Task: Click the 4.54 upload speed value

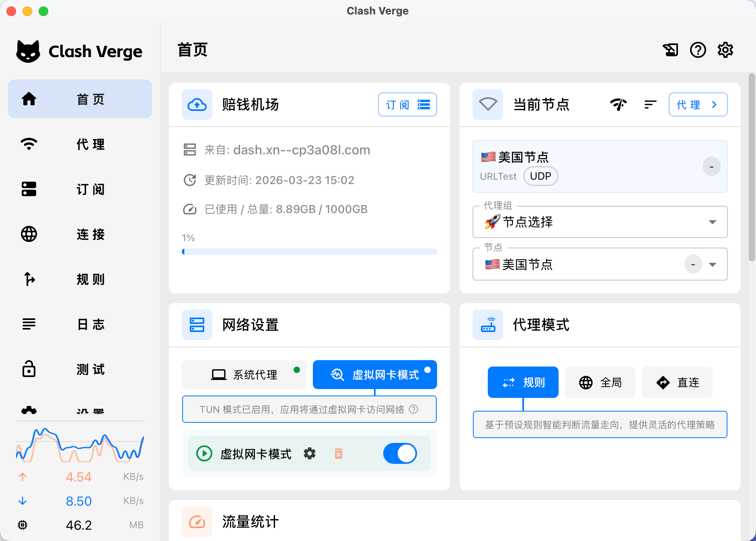Action: click(79, 477)
